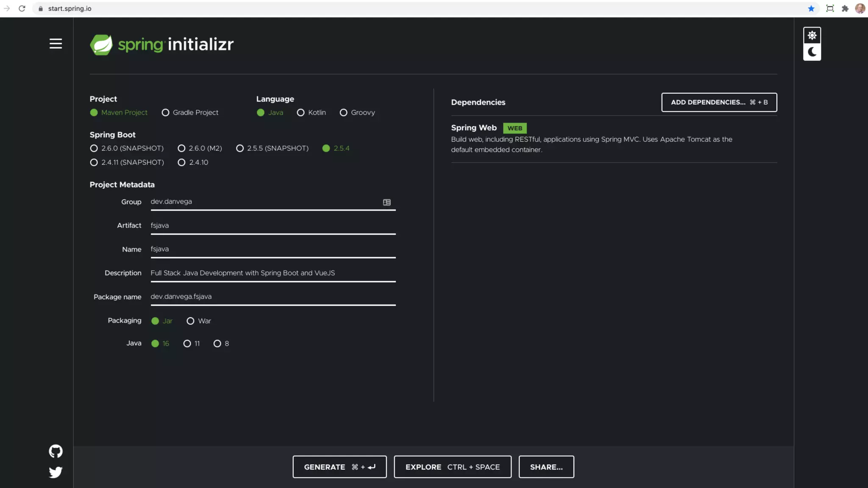868x488 pixels.
Task: Click the Generate button
Action: 339,467
